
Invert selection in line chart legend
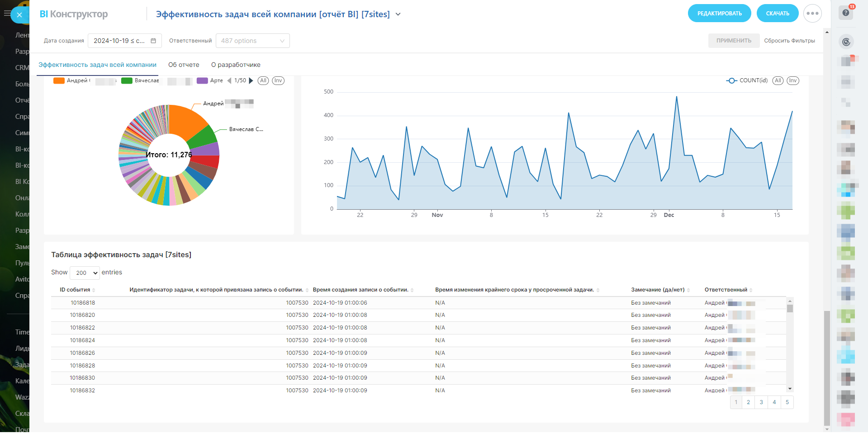click(x=792, y=80)
